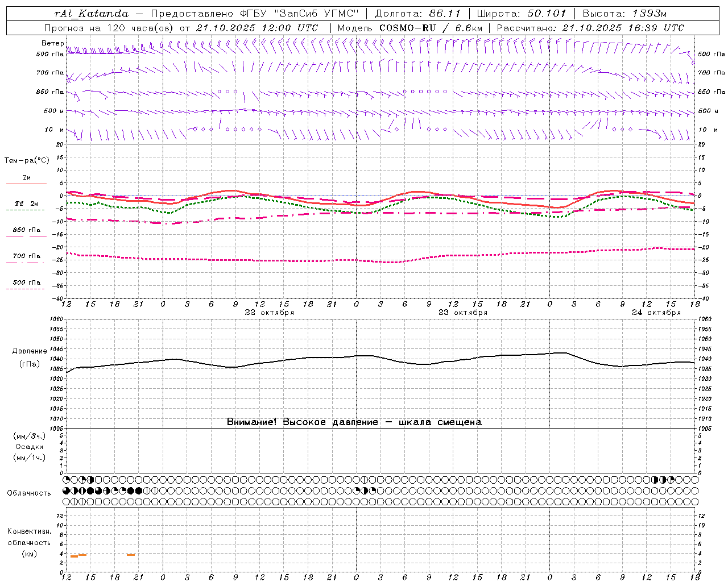This screenshot has height=582, width=728.
Task: Click the 23 октября date label
Action: coord(463,313)
